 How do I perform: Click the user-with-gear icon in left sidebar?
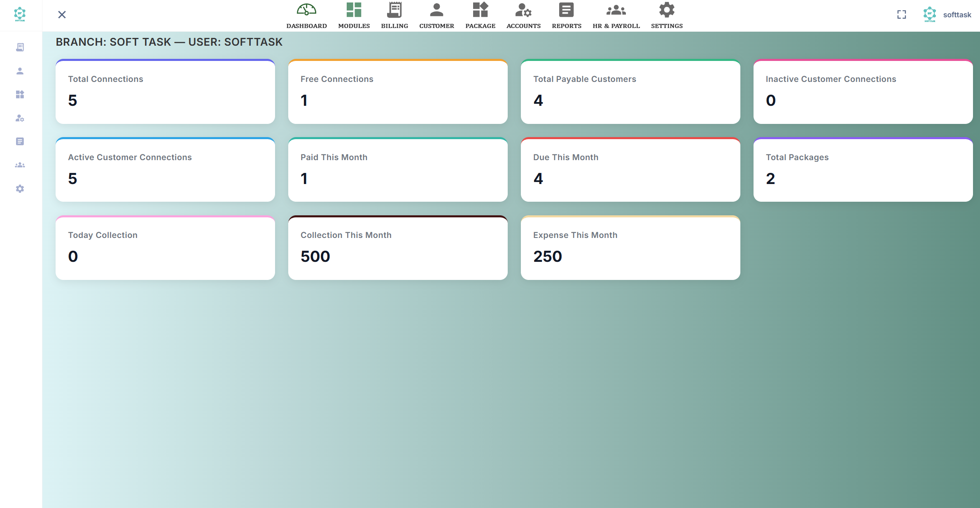[x=20, y=118]
